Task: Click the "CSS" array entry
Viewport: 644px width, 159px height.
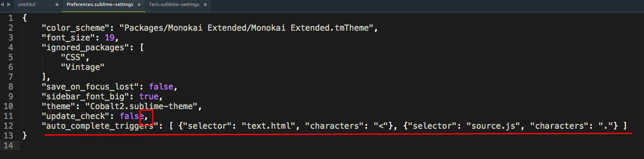Action: (x=73, y=58)
